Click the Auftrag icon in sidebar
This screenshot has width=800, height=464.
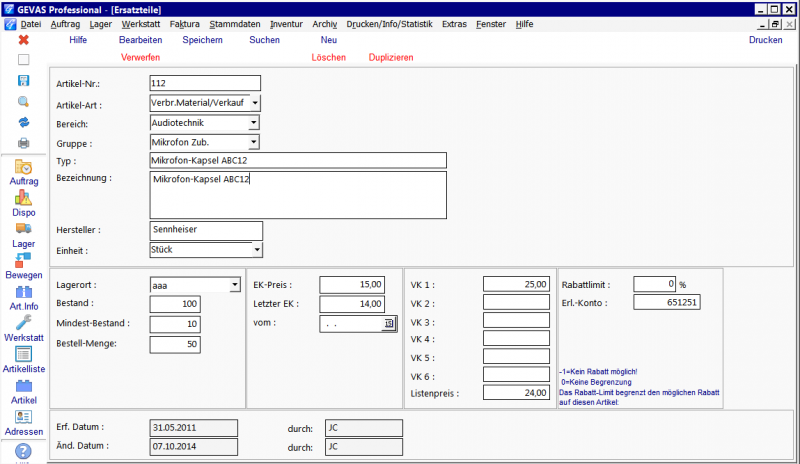click(x=24, y=168)
